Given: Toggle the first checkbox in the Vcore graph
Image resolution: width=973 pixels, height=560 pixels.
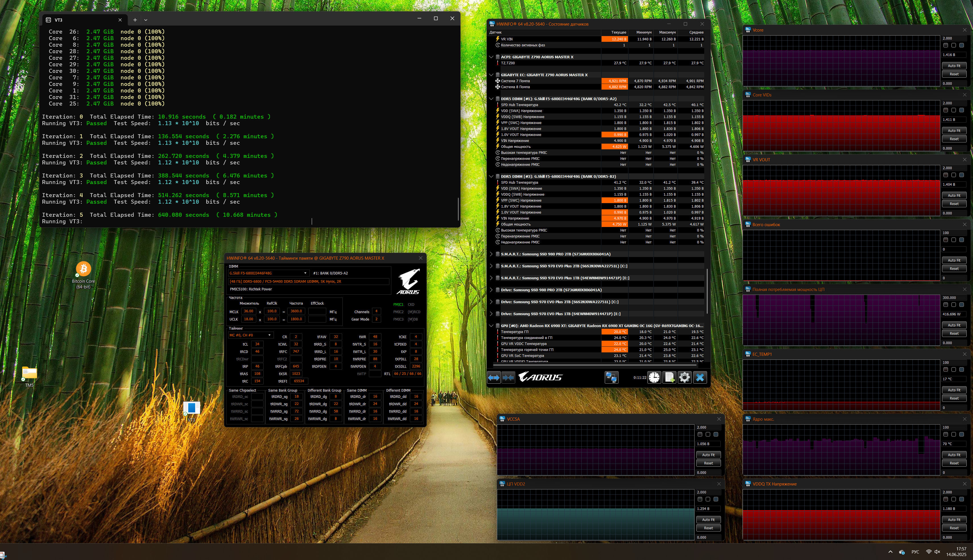Looking at the screenshot, I should pyautogui.click(x=946, y=46).
